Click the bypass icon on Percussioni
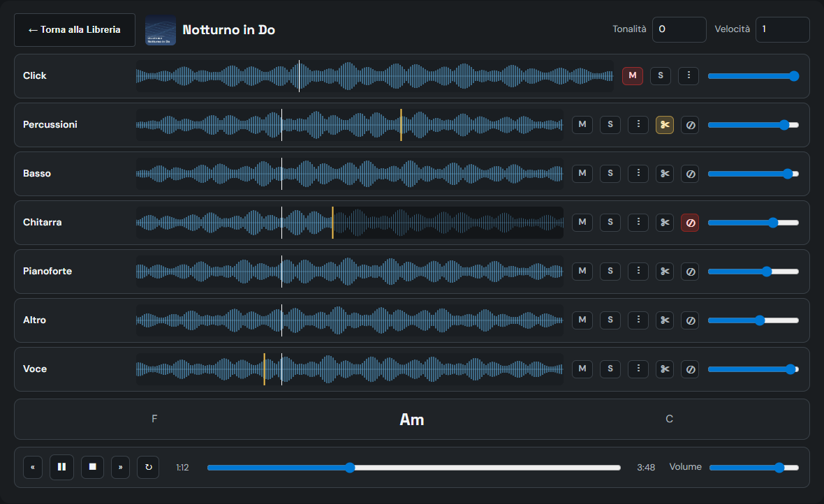This screenshot has width=824, height=504. [690, 124]
